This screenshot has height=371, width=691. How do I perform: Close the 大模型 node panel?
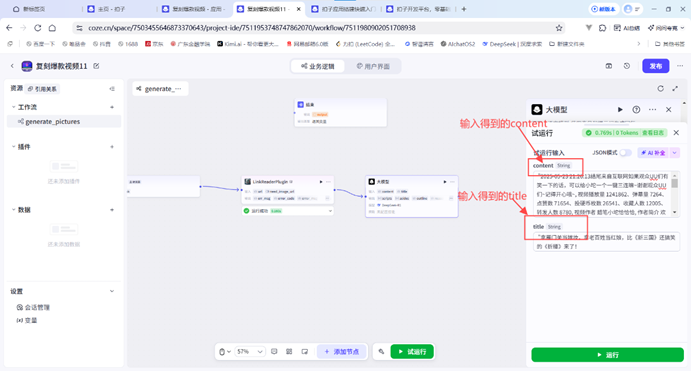point(669,109)
